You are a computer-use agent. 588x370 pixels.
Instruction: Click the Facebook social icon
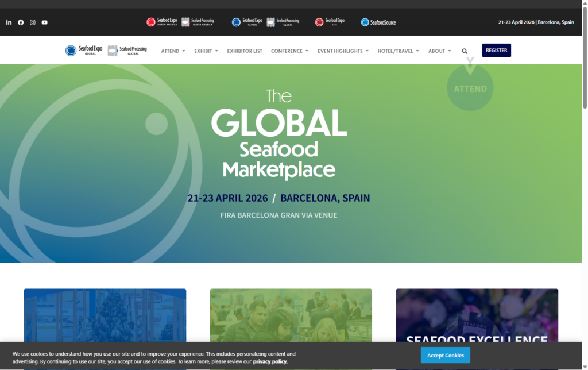(21, 22)
